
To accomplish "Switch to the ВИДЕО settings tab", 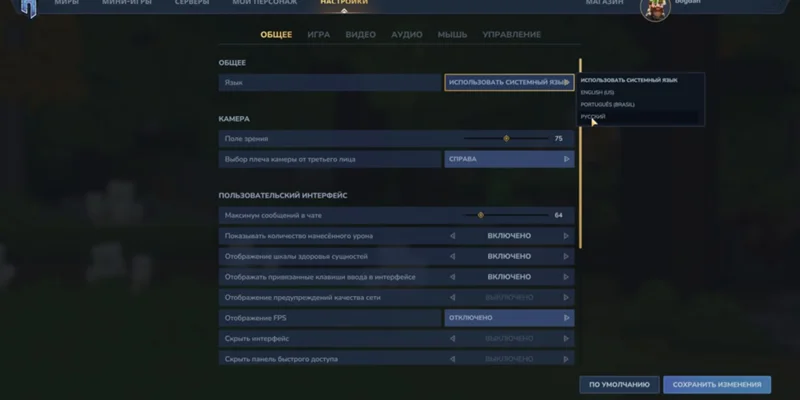I will pyautogui.click(x=360, y=35).
